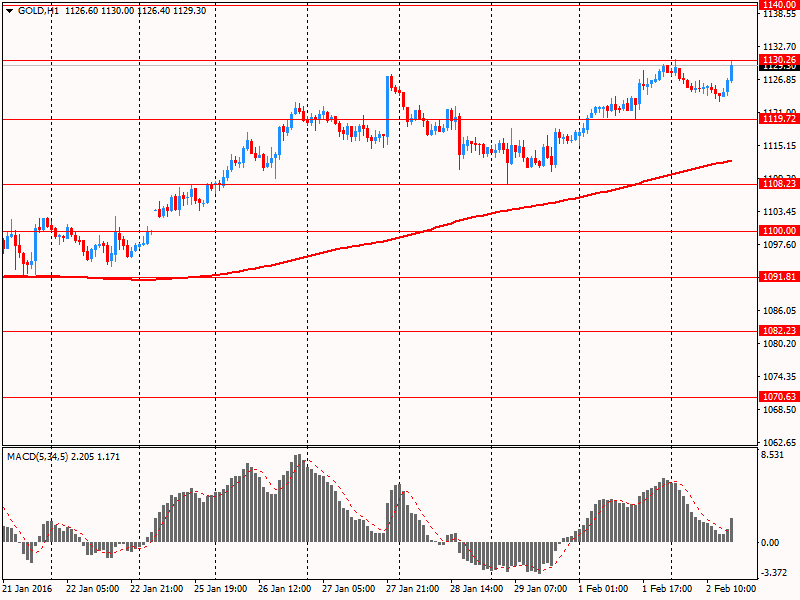Open the chart menu triangle beside GOLD,H1
The width and height of the screenshot is (800, 600).
(x=9, y=11)
